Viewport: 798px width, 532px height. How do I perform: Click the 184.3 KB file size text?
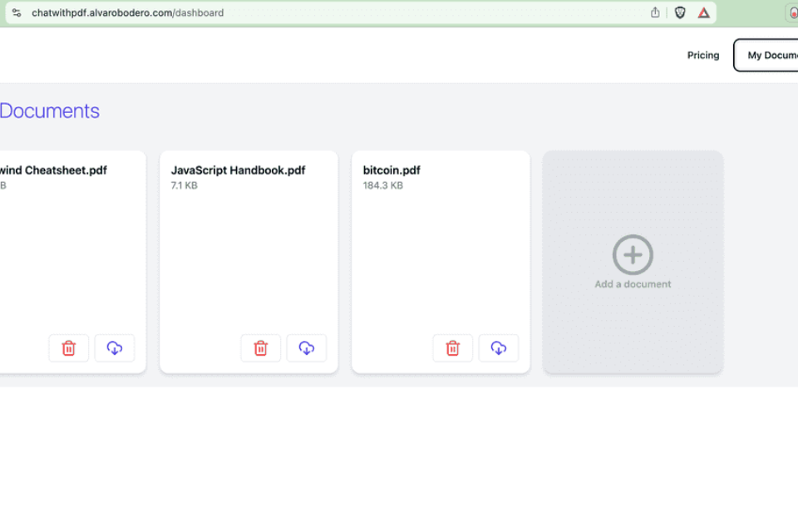pos(382,186)
